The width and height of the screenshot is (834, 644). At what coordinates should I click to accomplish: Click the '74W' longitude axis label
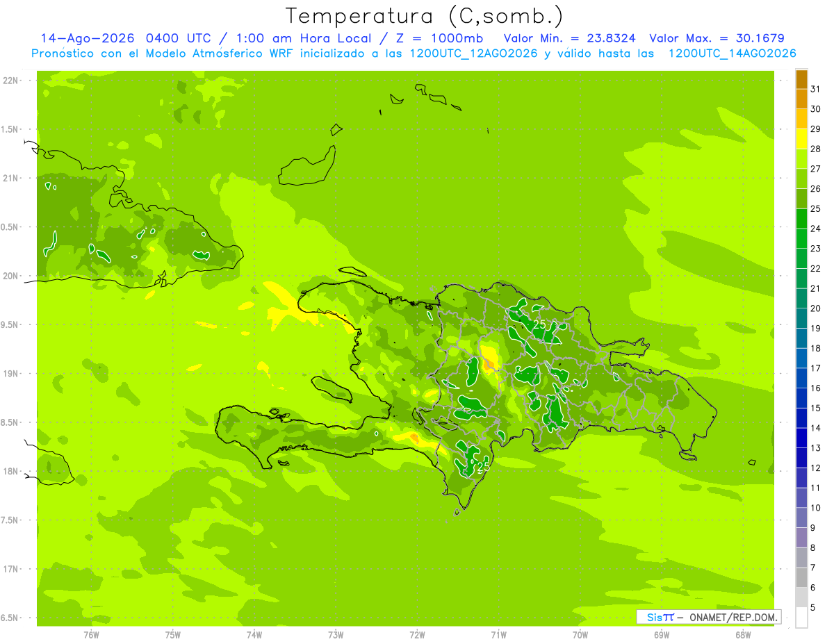click(x=254, y=635)
